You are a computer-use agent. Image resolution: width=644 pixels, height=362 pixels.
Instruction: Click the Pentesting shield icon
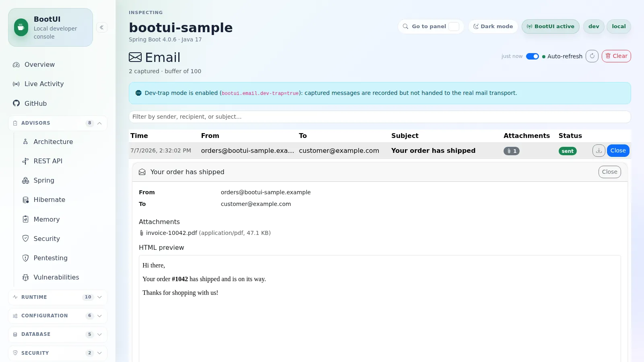pos(25,258)
